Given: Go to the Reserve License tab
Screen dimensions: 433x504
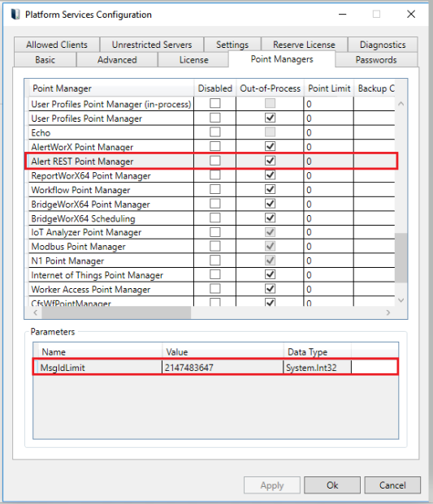Looking at the screenshot, I should [x=304, y=45].
